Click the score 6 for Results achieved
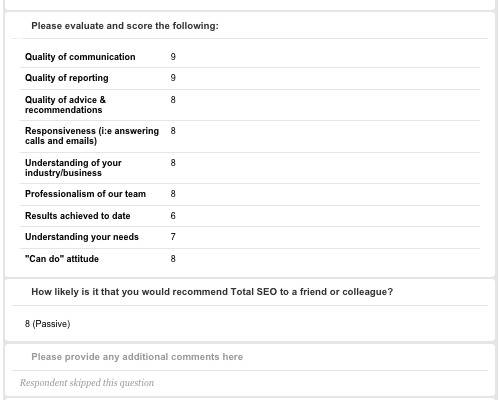 pos(173,216)
